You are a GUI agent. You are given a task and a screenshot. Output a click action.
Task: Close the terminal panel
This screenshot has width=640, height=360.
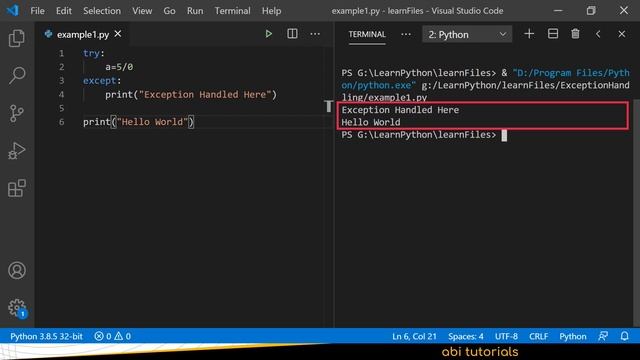pos(622,34)
